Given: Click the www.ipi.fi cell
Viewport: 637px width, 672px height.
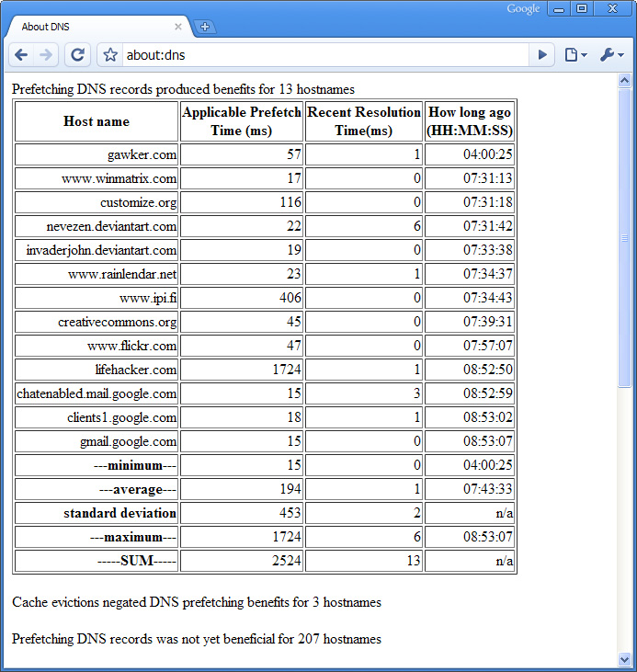Looking at the screenshot, I should tap(96, 298).
